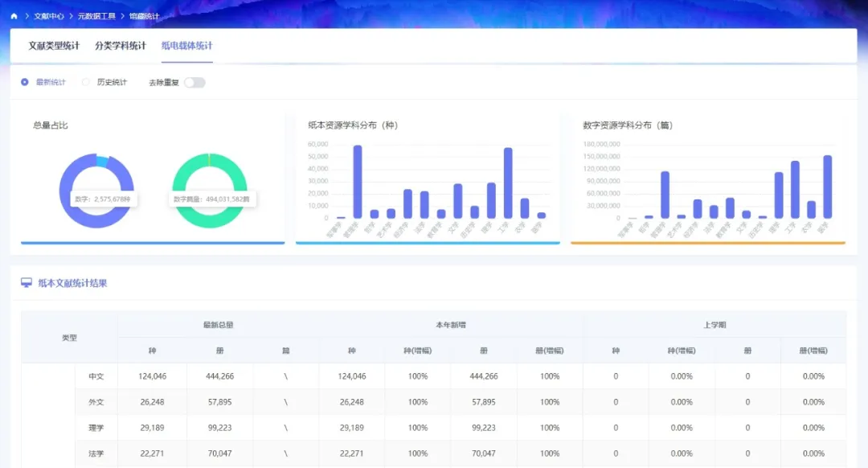Click the 纸本资源学科分布（种） chart title
This screenshot has height=468, width=868.
(353, 125)
